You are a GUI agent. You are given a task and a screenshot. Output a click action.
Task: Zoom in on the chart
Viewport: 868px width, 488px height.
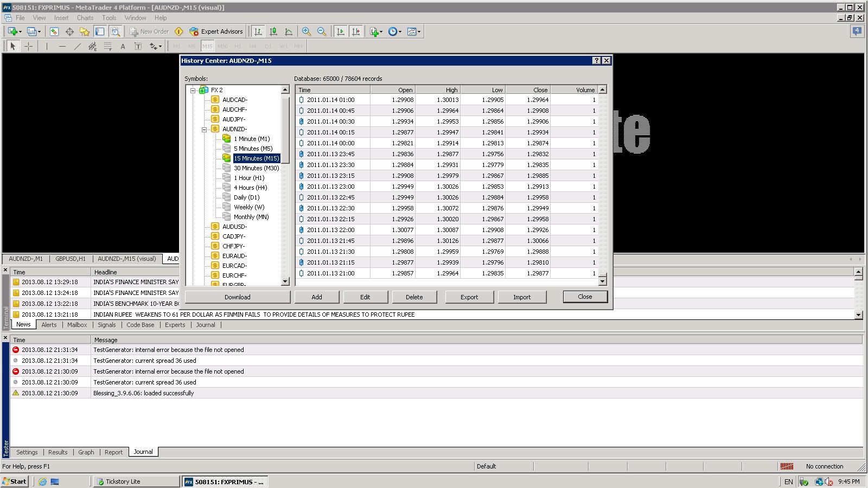(x=307, y=31)
